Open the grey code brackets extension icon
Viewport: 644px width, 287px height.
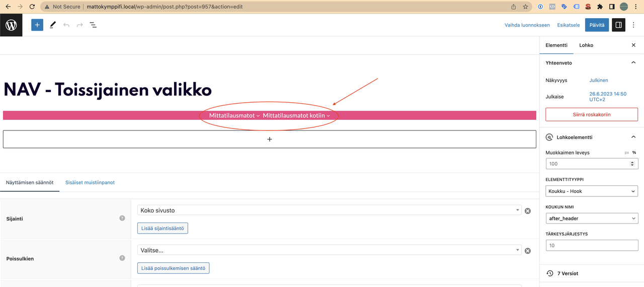click(552, 7)
